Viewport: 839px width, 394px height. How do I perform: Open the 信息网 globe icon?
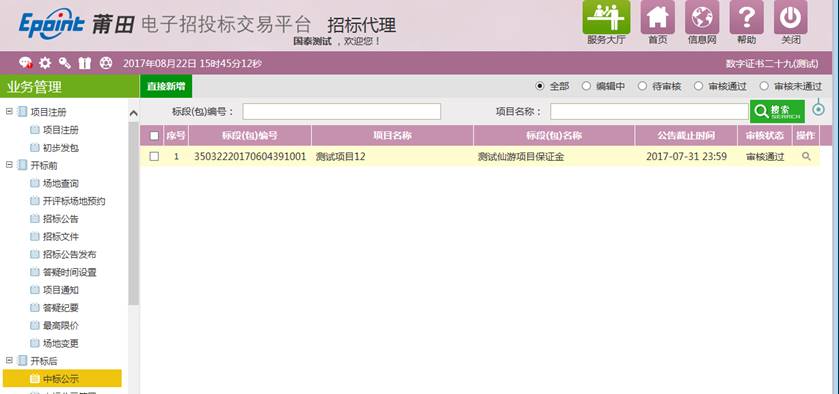[x=702, y=18]
